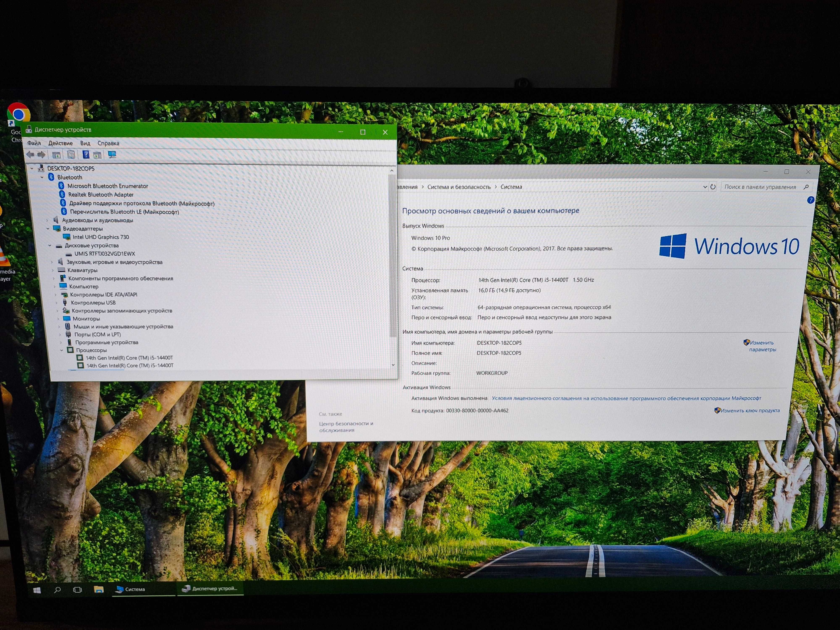
Task: Open the Справка menu
Action: [x=108, y=143]
